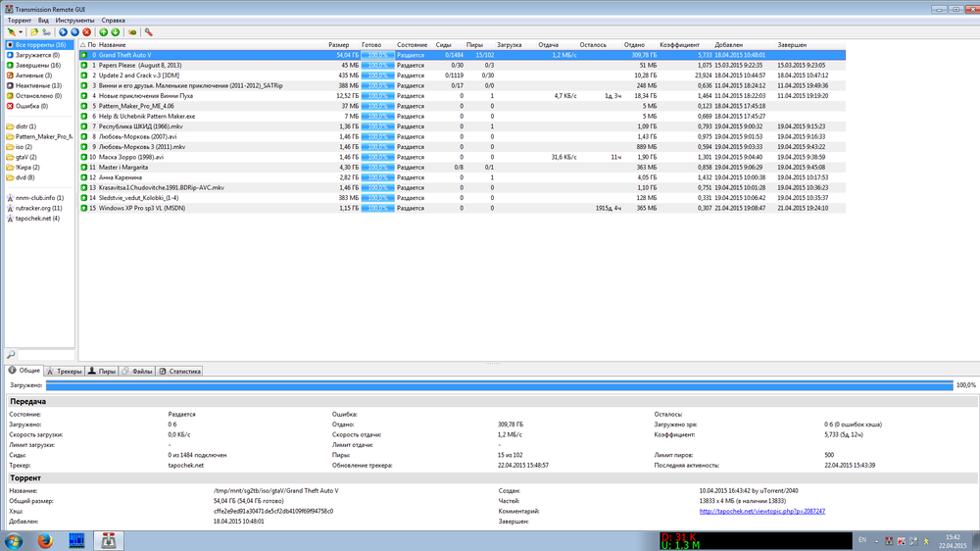The image size is (980, 551).
Task: Open the connection dropdown arrow in the toolbar
Action: pyautogui.click(x=21, y=32)
